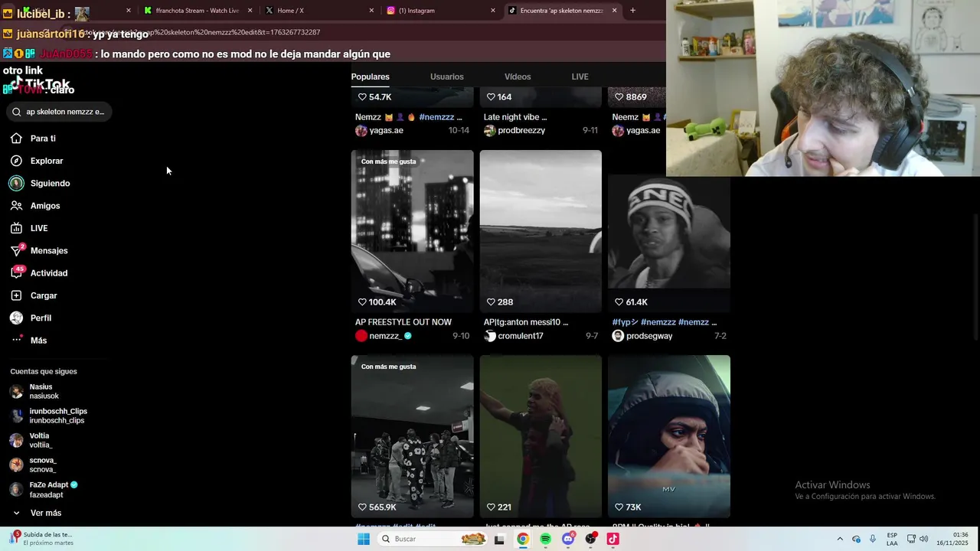The height and width of the screenshot is (551, 980).
Task: Open OBS Studio from taskbar
Action: click(x=590, y=539)
